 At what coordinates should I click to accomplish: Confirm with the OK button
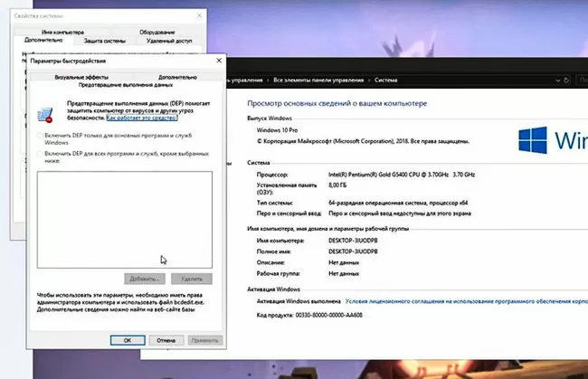[128, 340]
